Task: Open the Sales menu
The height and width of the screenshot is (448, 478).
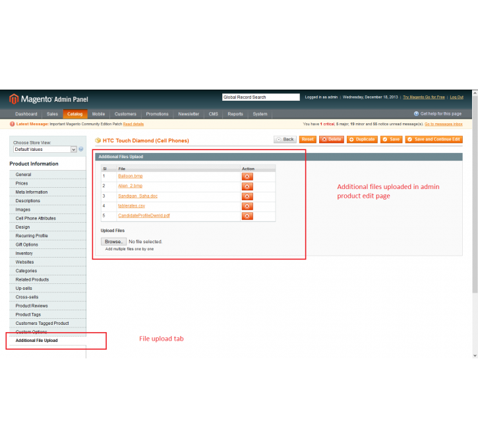Action: [x=53, y=114]
